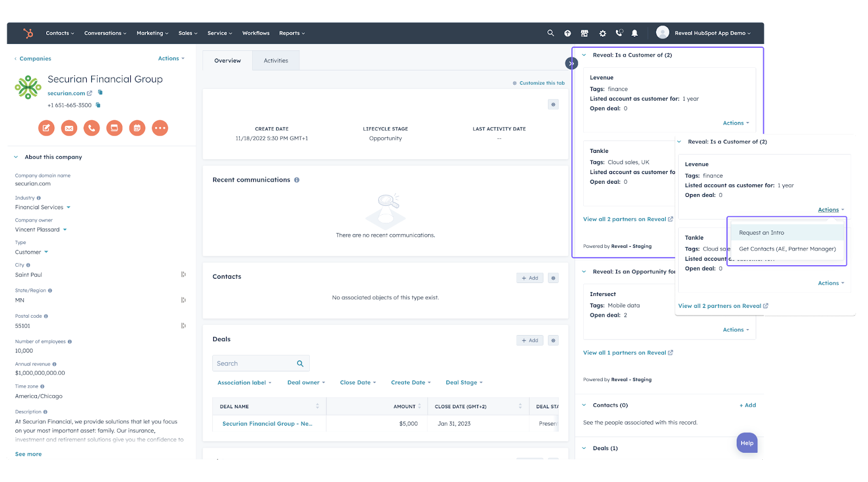Image resolution: width=868 pixels, height=482 pixels.
Task: Collapse the Contacts (0) sidebar section
Action: coord(584,405)
